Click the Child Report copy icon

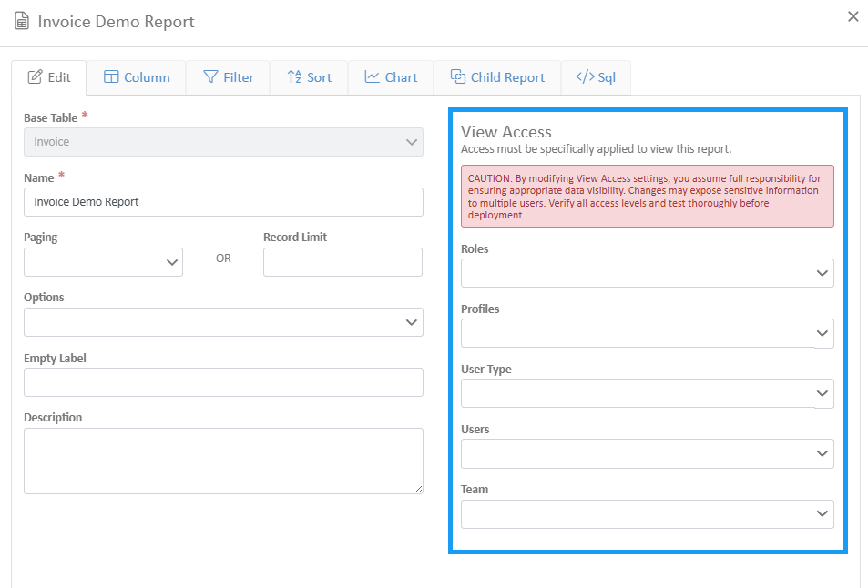[x=457, y=77]
